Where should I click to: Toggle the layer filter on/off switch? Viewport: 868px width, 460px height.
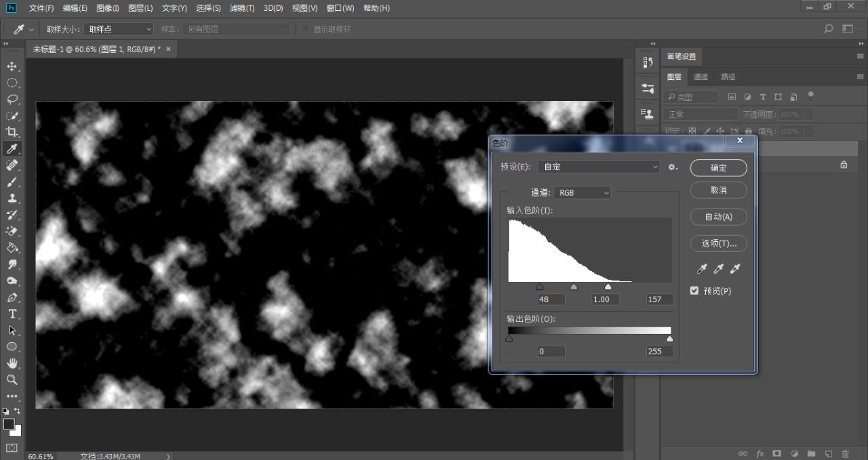pos(811,96)
